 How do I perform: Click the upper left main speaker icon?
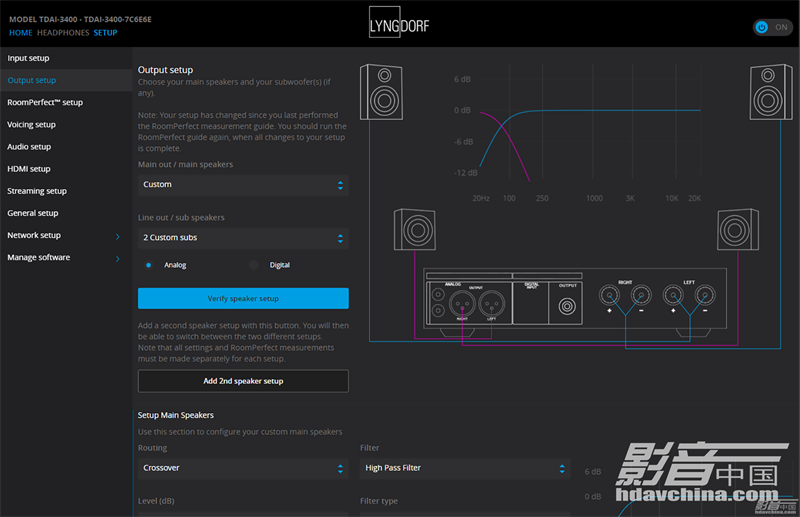pyautogui.click(x=381, y=92)
